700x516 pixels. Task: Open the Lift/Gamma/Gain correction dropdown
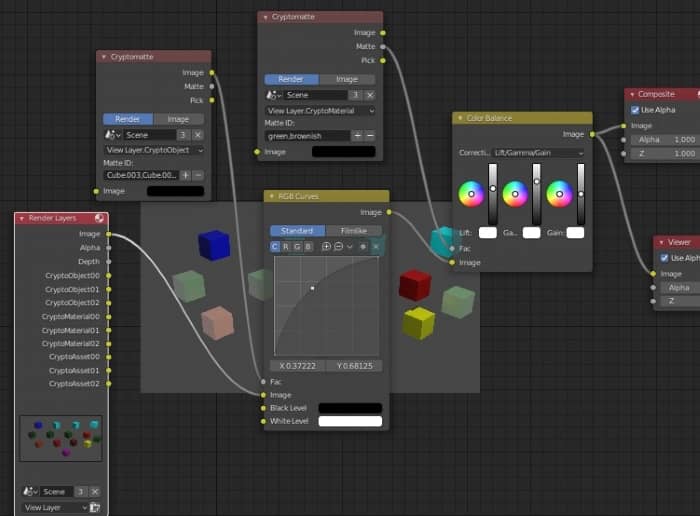coord(537,153)
